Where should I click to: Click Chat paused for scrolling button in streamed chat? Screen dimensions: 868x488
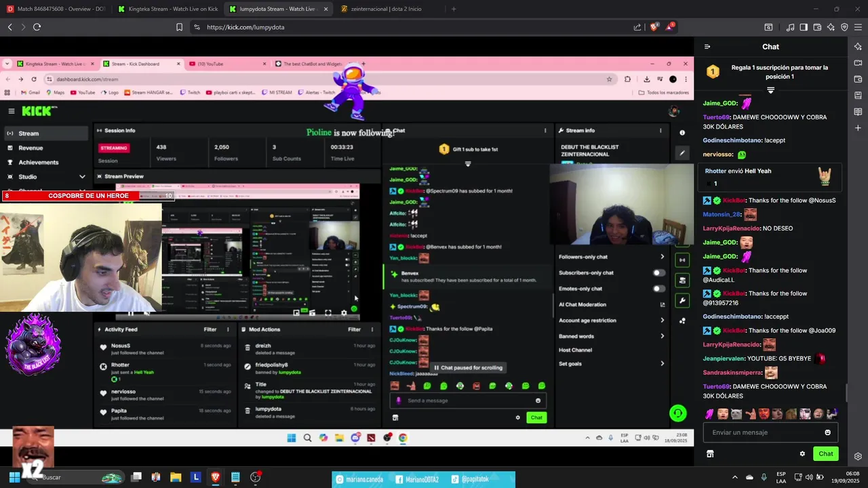[x=468, y=367]
